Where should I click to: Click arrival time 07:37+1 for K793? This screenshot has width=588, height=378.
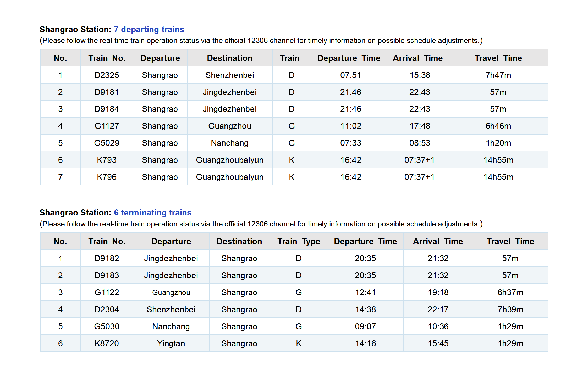(x=420, y=160)
